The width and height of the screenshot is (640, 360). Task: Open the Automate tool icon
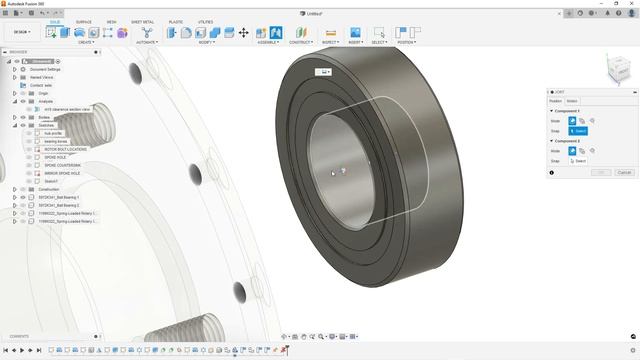point(147,32)
